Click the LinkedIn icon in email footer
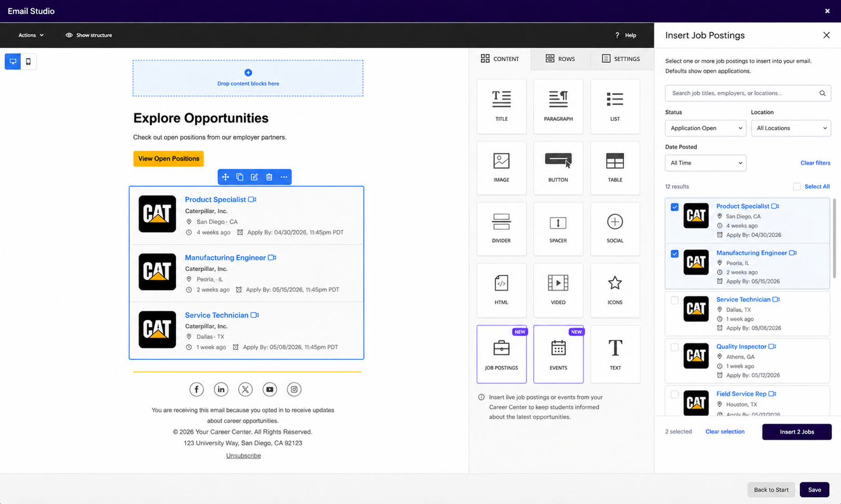Viewport: 841px width, 504px height. click(221, 389)
